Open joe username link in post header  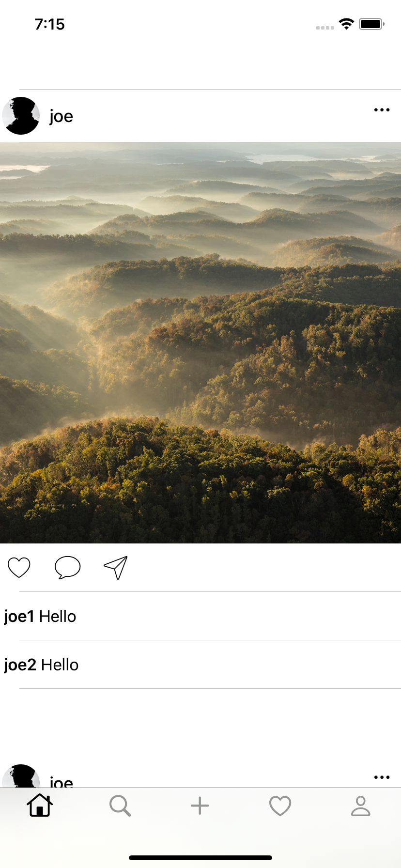61,116
